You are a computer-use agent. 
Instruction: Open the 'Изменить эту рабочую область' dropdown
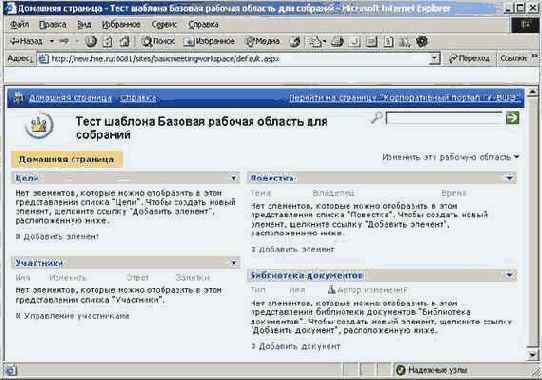click(x=450, y=157)
